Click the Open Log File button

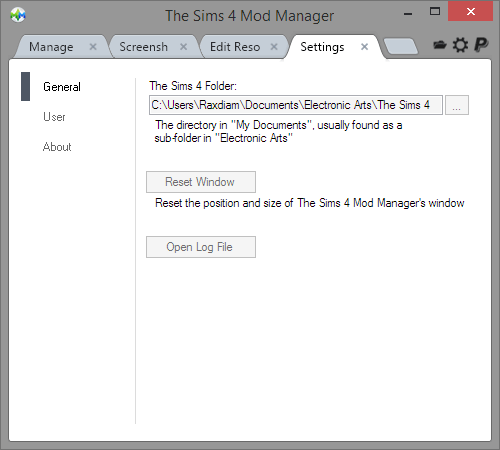pos(201,247)
